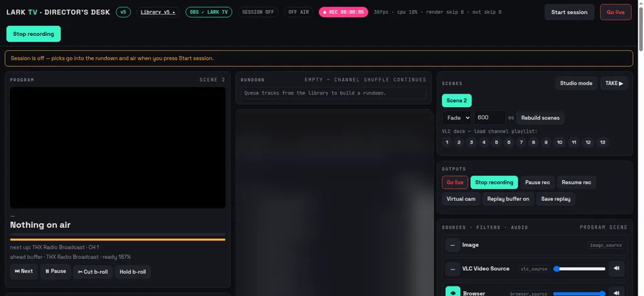Click the browser_source tag
The height and width of the screenshot is (296, 644).
click(528, 293)
